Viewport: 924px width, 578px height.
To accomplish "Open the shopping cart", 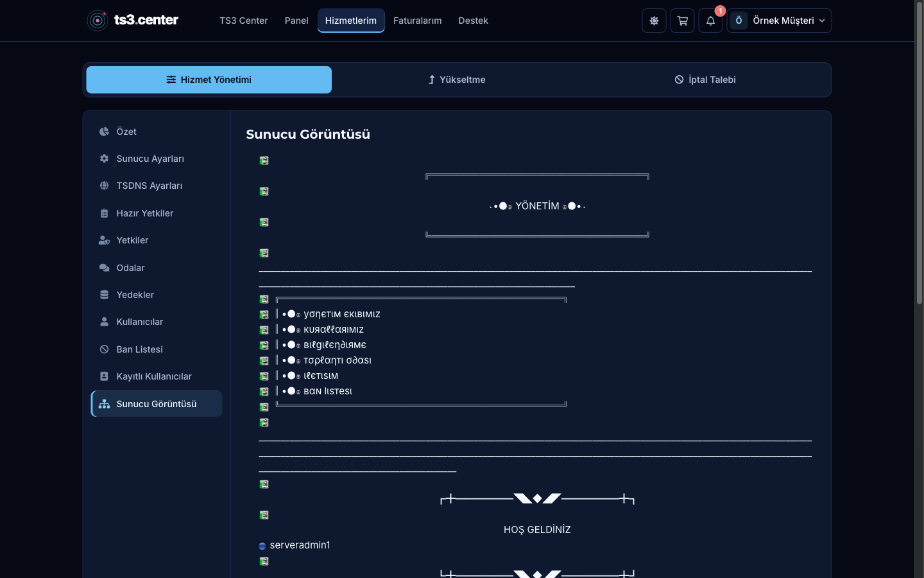I will tap(682, 21).
